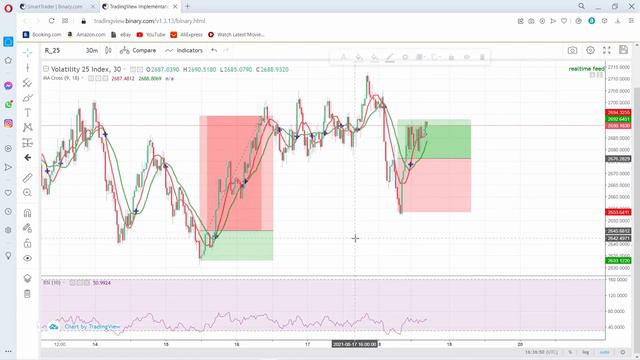Screen dimensions: 640x360
Task: Open the 30m interval dropdown
Action: click(92, 51)
